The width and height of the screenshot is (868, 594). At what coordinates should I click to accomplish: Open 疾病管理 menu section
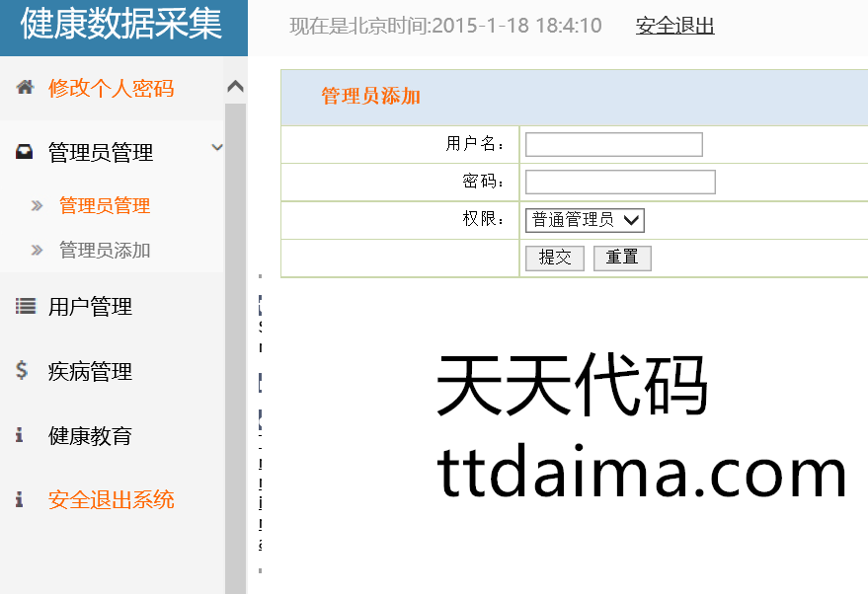pyautogui.click(x=90, y=372)
